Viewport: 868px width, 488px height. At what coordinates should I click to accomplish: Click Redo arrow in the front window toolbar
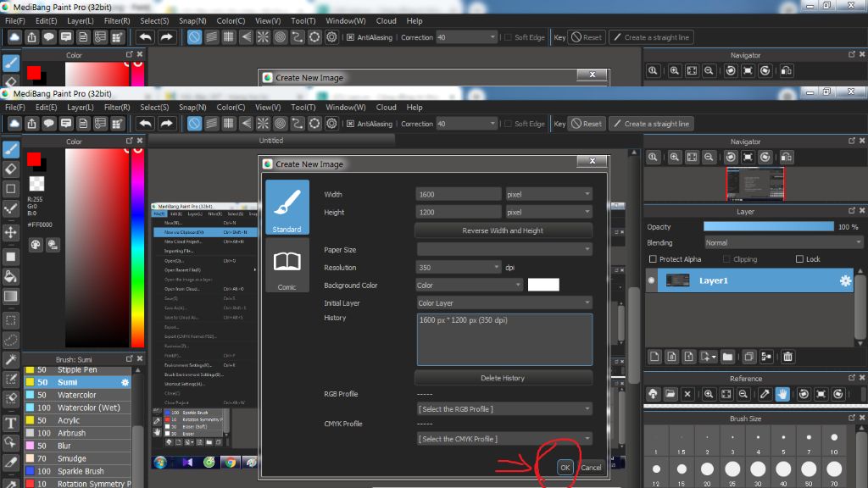click(x=166, y=124)
